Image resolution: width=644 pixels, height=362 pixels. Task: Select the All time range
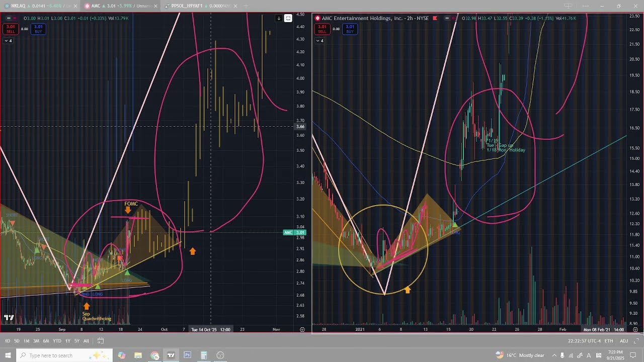pos(86,341)
